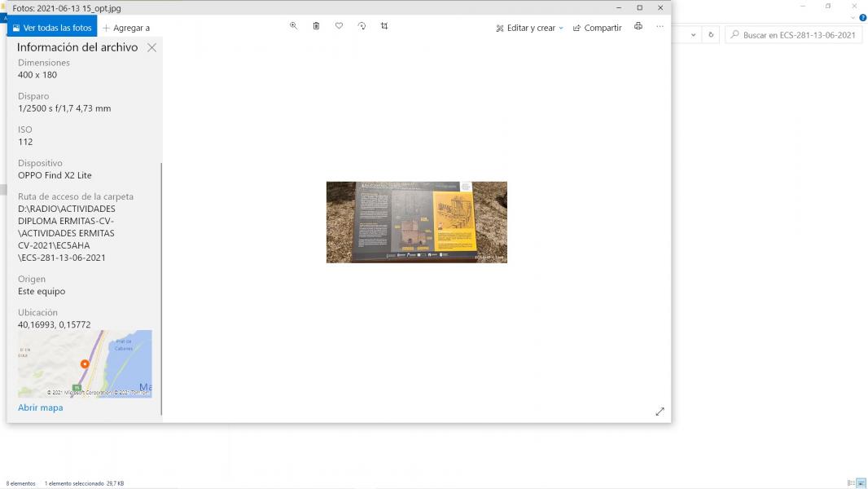The width and height of the screenshot is (868, 489).
Task: Switch Explorer to large icons view
Action: (x=861, y=483)
